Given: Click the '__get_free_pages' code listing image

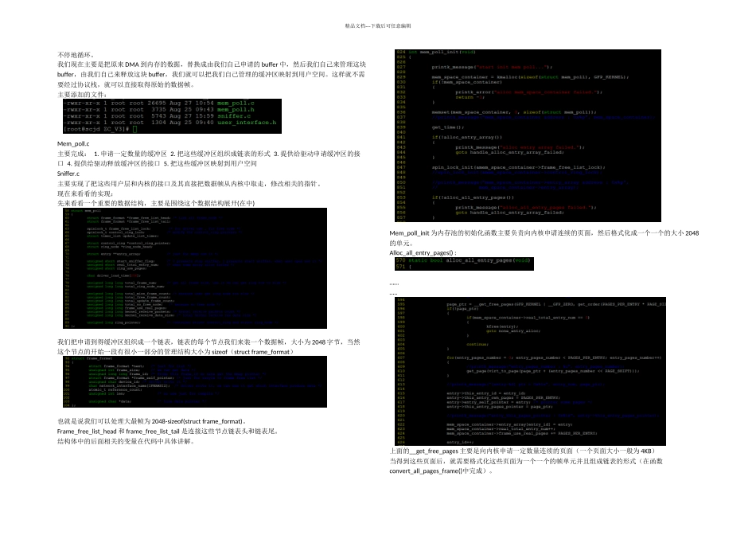Looking at the screenshot, I should click(x=530, y=372).
